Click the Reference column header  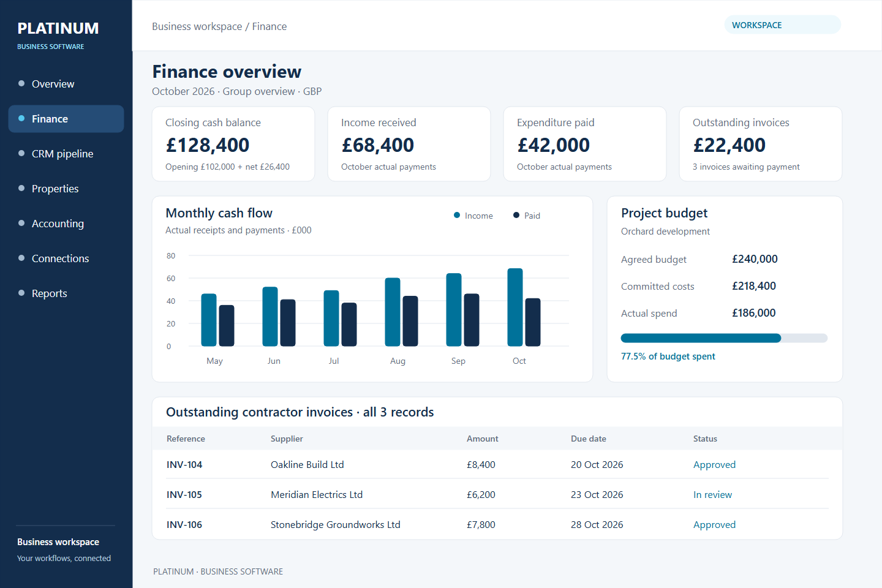coord(186,439)
